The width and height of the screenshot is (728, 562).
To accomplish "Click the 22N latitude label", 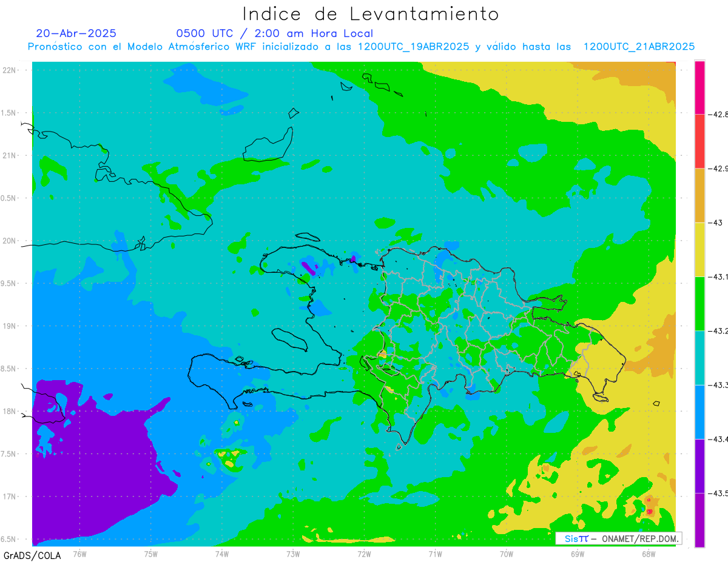I will [10, 70].
